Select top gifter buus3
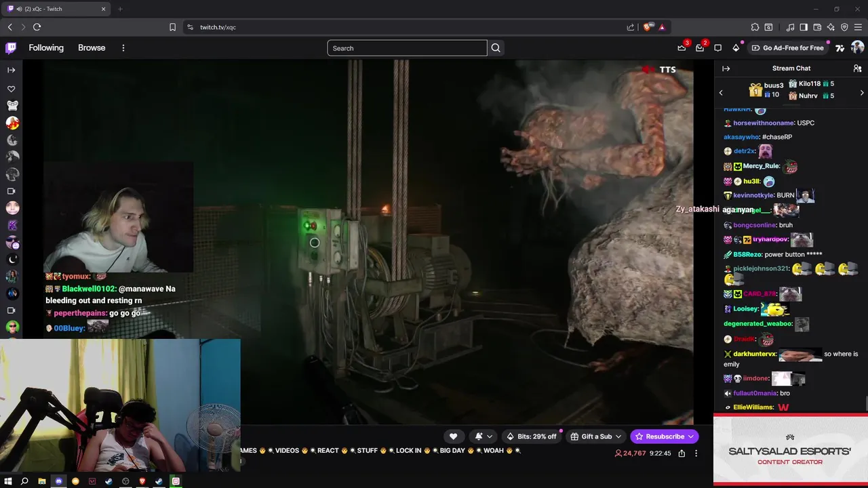 click(767, 89)
